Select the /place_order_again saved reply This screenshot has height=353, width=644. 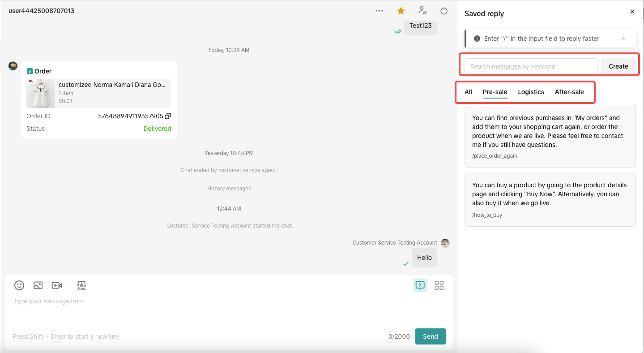pos(550,136)
